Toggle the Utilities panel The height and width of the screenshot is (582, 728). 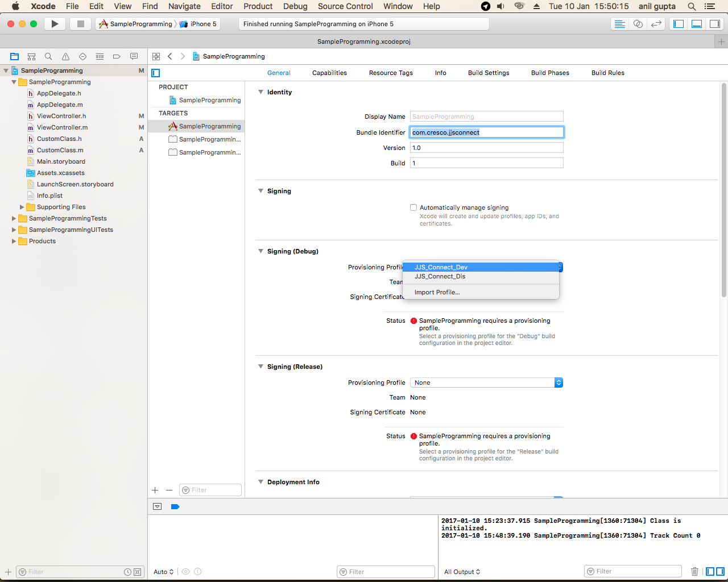714,24
